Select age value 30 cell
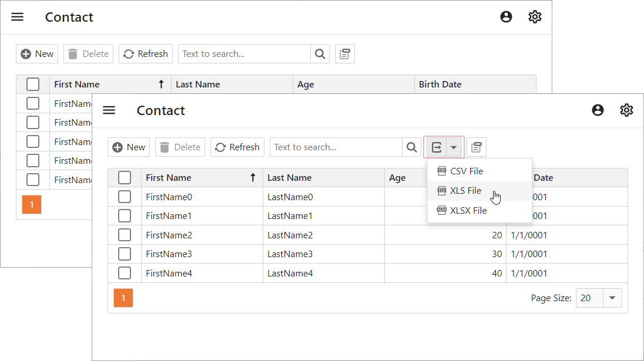 coord(445,254)
